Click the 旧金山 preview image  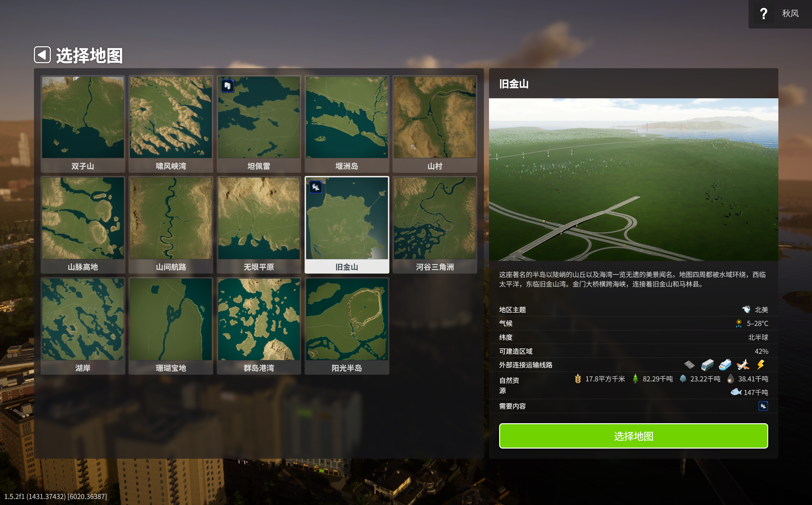point(633,179)
